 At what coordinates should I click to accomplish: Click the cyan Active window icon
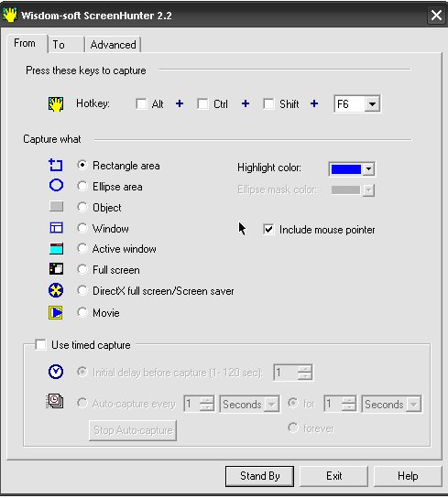56,249
